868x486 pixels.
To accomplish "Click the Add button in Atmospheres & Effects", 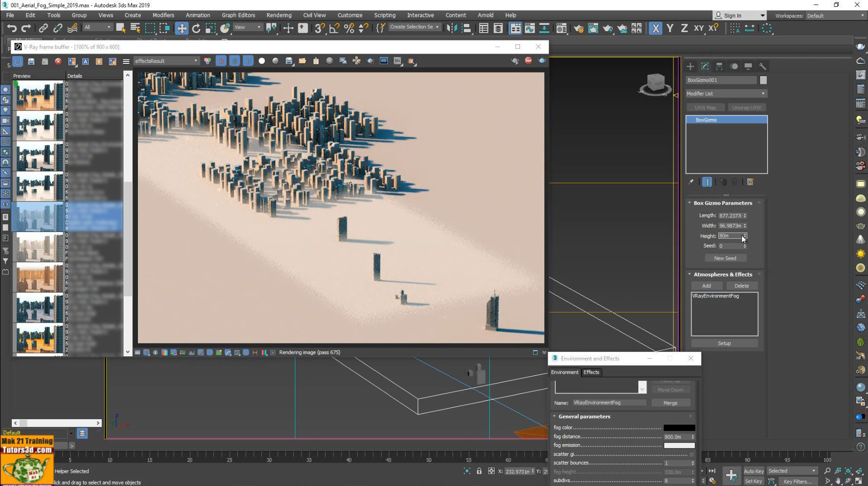I will point(706,286).
